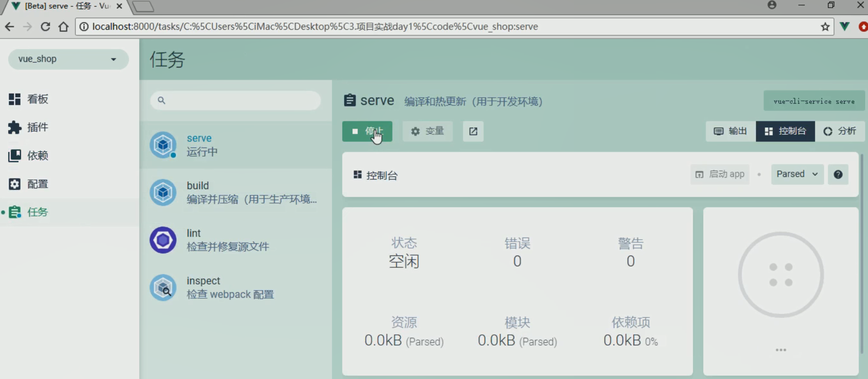Click the 启动 app button
Viewport: 868px width, 379px height.
tap(720, 174)
